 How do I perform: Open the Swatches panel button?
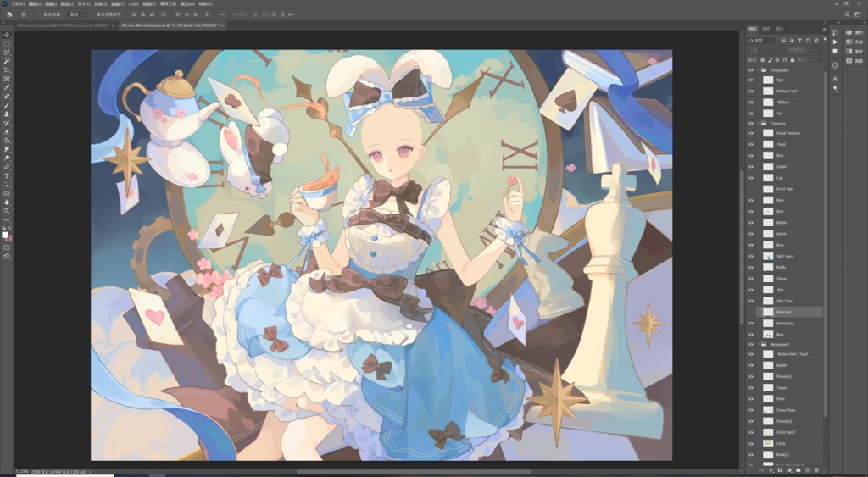[854, 42]
